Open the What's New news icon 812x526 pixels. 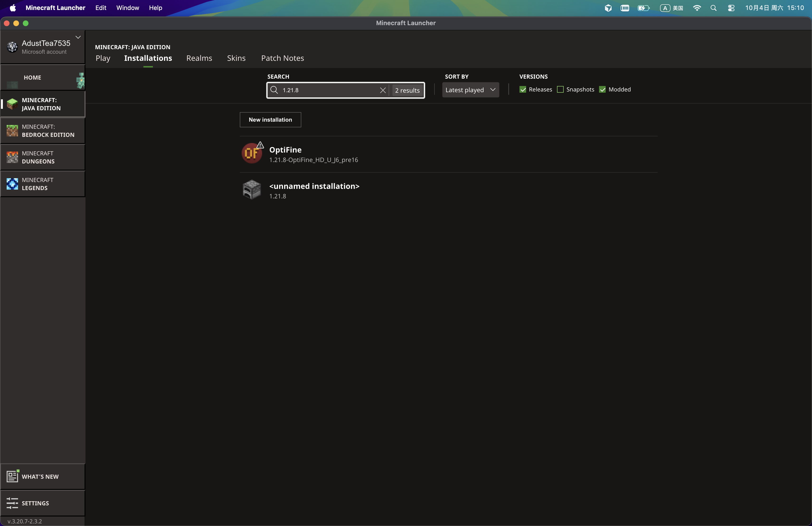pyautogui.click(x=12, y=476)
